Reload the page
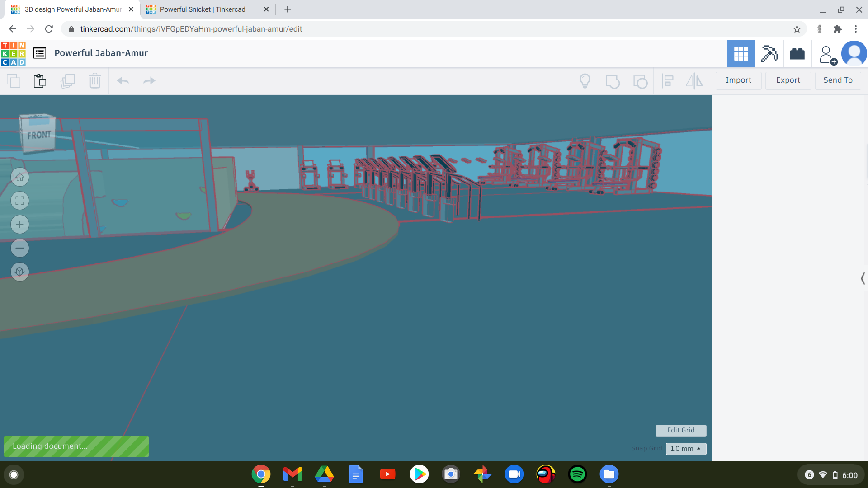 [x=49, y=29]
